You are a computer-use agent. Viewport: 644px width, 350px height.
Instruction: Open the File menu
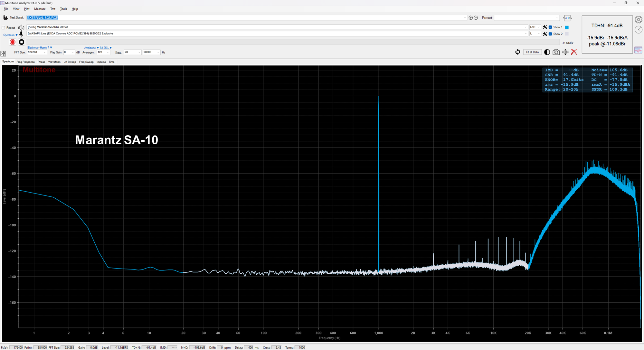pos(6,9)
